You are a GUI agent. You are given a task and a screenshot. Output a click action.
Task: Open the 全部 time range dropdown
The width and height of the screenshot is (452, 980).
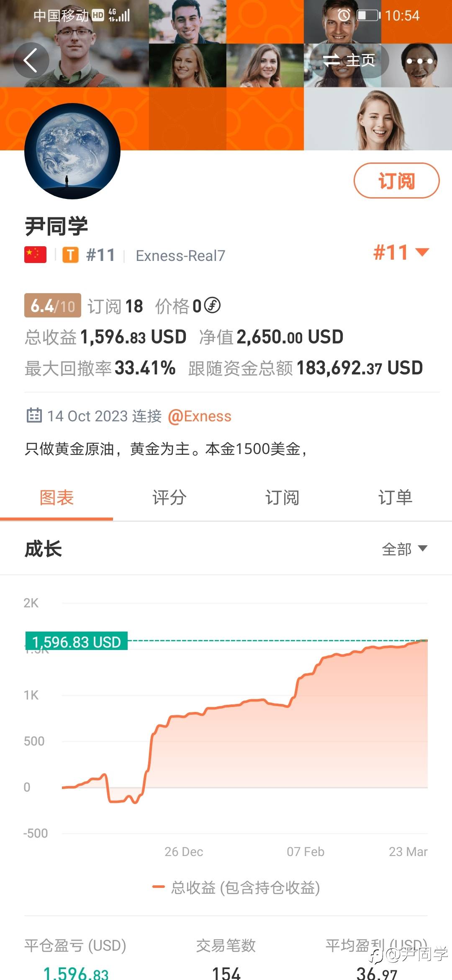(x=404, y=549)
